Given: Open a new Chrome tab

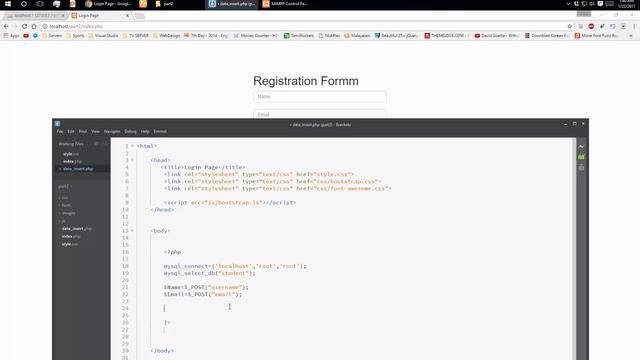Looking at the screenshot, I should click(x=140, y=16).
